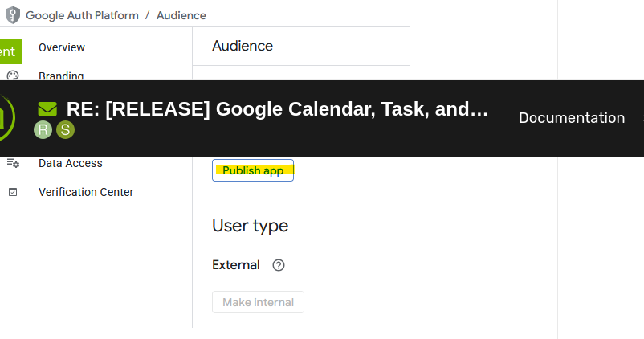Go to Data Access section
The image size is (644, 339).
[x=71, y=163]
